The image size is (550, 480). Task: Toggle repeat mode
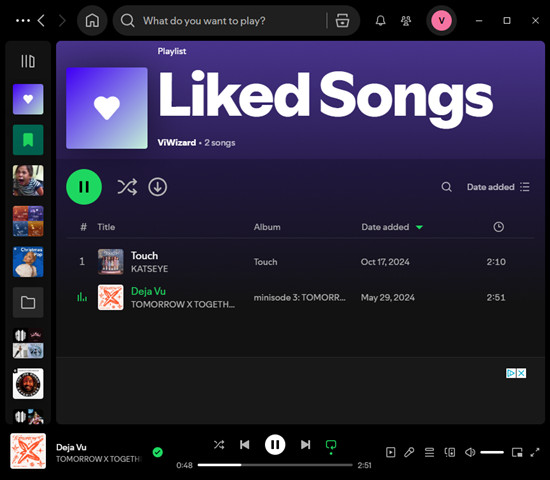point(331,446)
